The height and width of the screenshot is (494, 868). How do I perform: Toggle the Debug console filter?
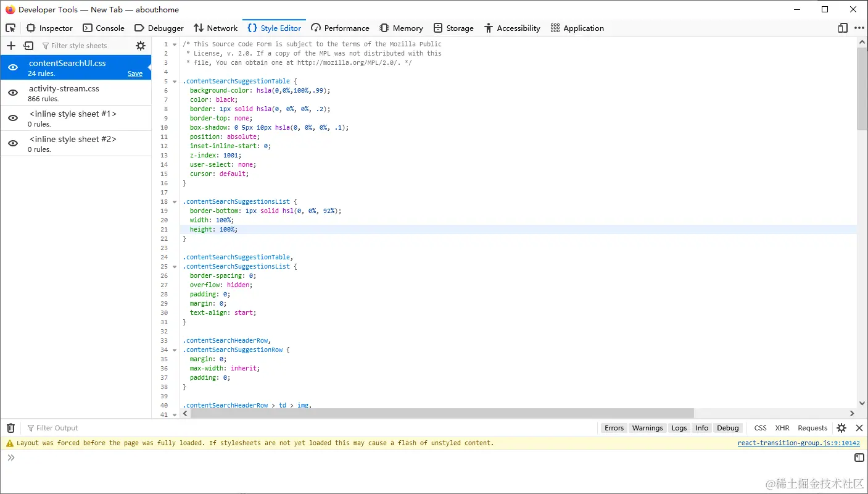[728, 428]
